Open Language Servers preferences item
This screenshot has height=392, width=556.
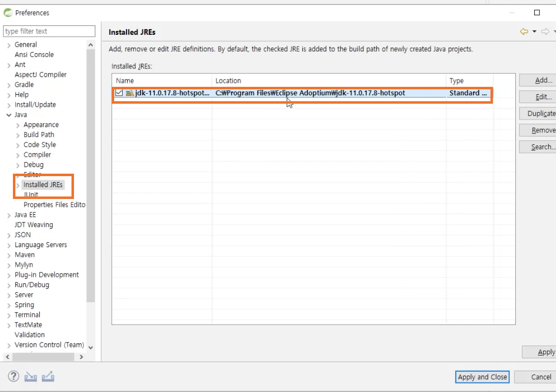point(40,245)
